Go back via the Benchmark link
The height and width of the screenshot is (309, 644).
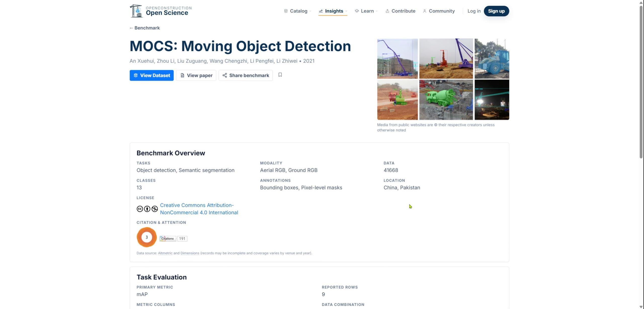tap(145, 28)
